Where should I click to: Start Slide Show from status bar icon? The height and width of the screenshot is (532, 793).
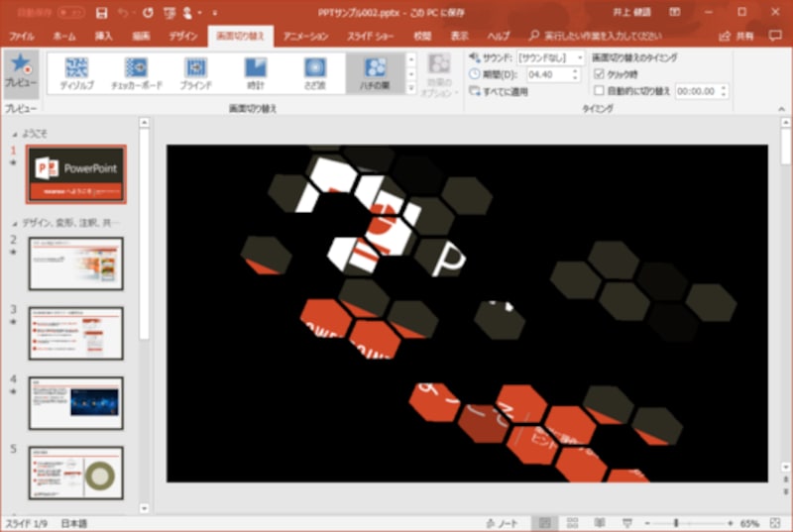tap(626, 523)
